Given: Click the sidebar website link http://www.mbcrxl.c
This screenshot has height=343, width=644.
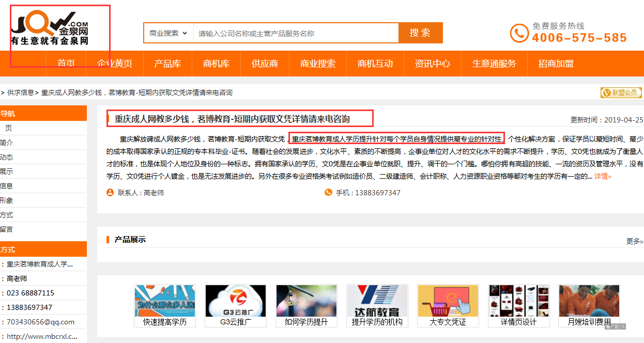Looking at the screenshot, I should click(x=42, y=336).
